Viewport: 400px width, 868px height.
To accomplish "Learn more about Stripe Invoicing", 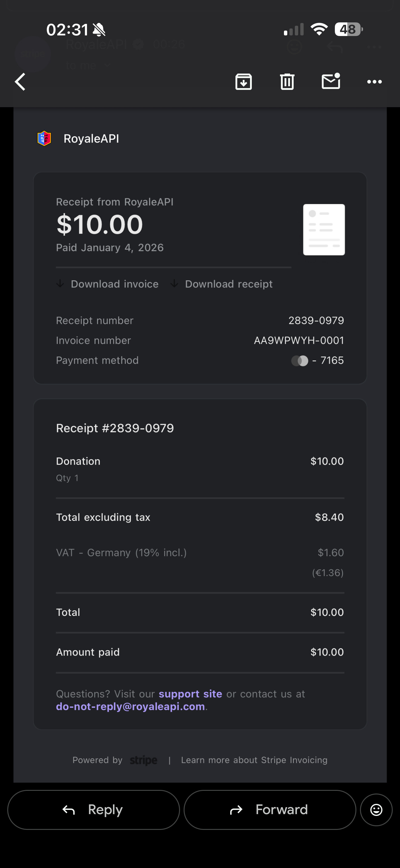I will point(254,760).
